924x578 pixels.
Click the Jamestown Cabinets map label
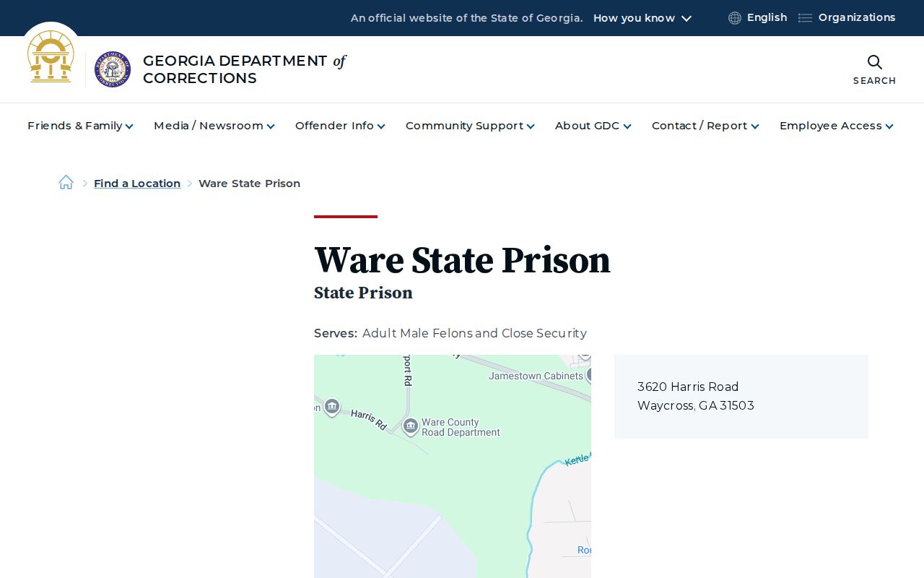536,376
